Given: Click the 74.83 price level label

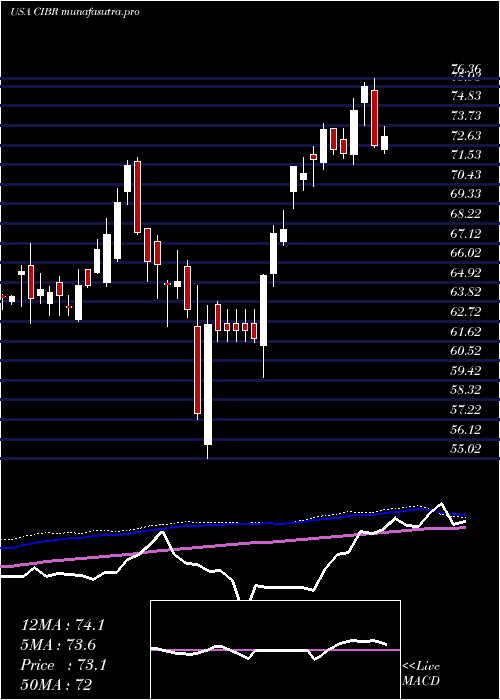Looking at the screenshot, I should (467, 96).
